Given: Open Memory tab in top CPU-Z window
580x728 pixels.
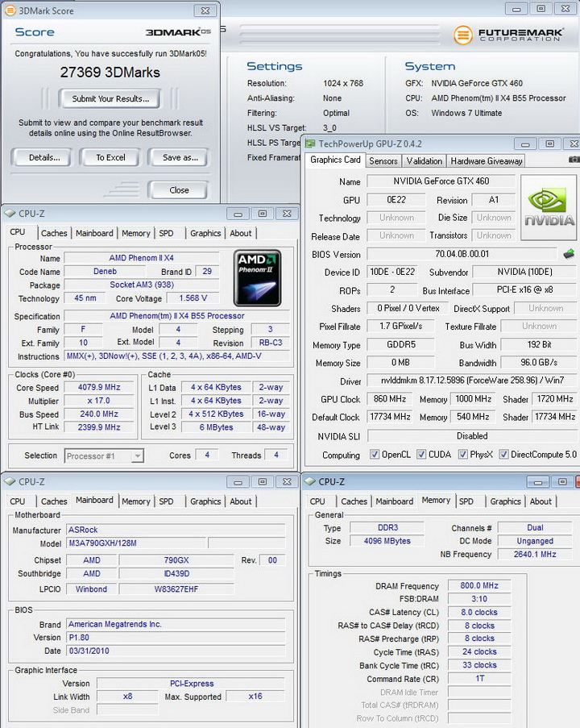Looking at the screenshot, I should (136, 233).
